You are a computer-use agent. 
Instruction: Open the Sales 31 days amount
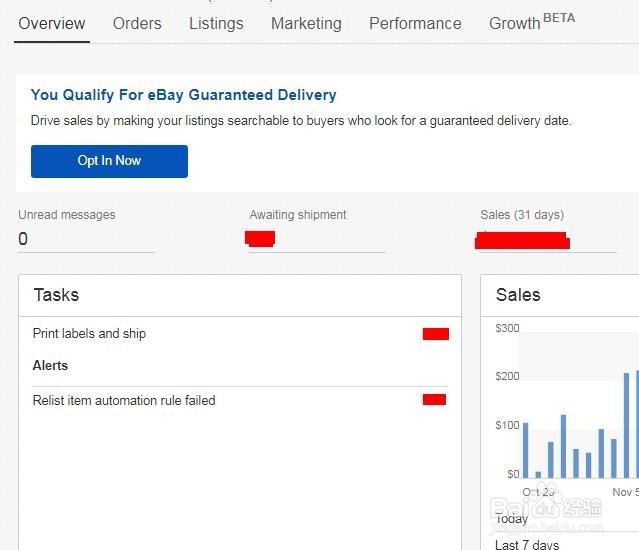tap(522, 240)
